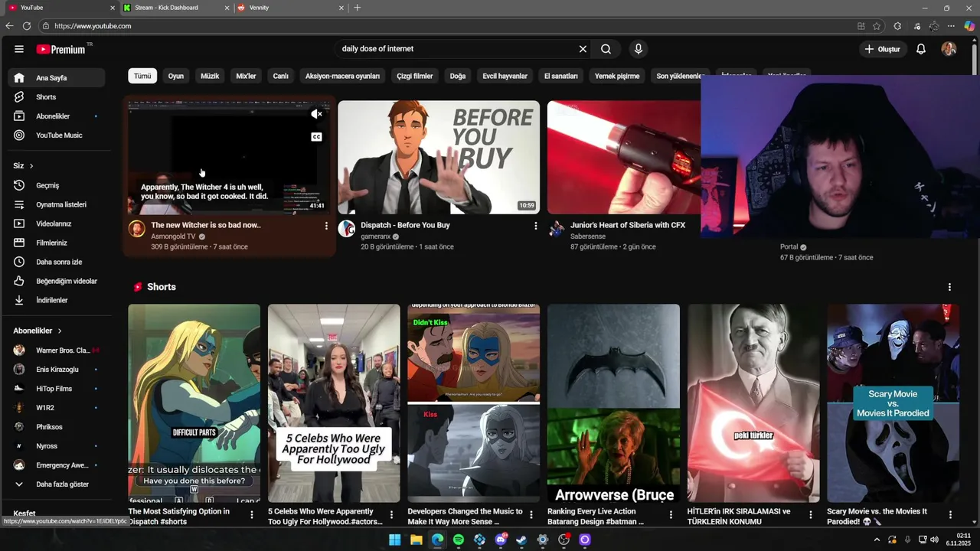The image size is (980, 551).
Task: Open options for The new Witcher video
Action: (x=326, y=226)
